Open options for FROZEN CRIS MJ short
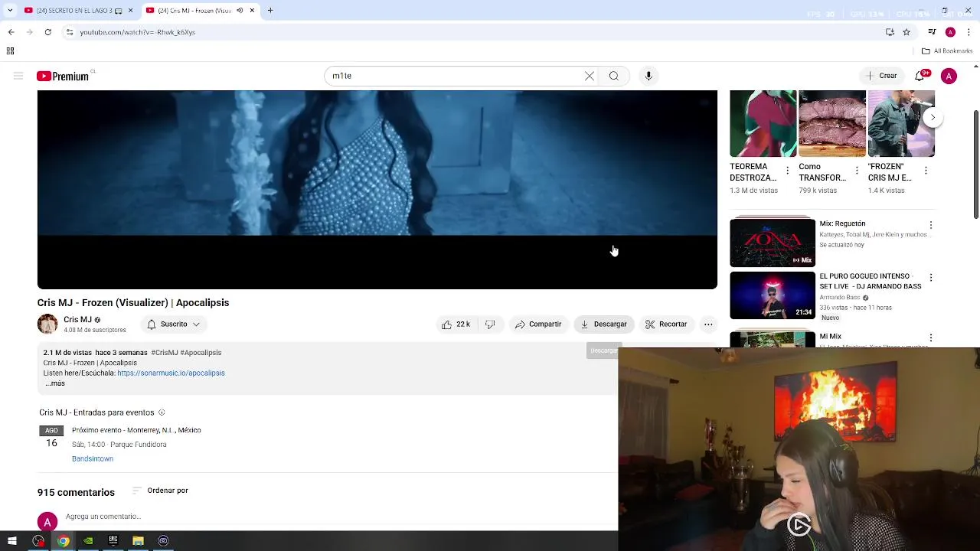980x551 pixels. click(x=926, y=171)
